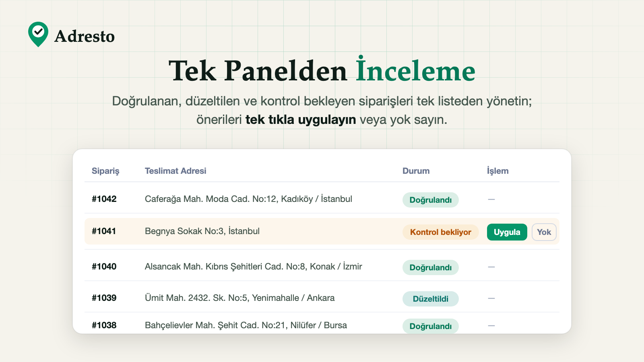Image resolution: width=644 pixels, height=362 pixels.
Task: Select the Begnya Sokak No:3 address
Action: (x=202, y=231)
